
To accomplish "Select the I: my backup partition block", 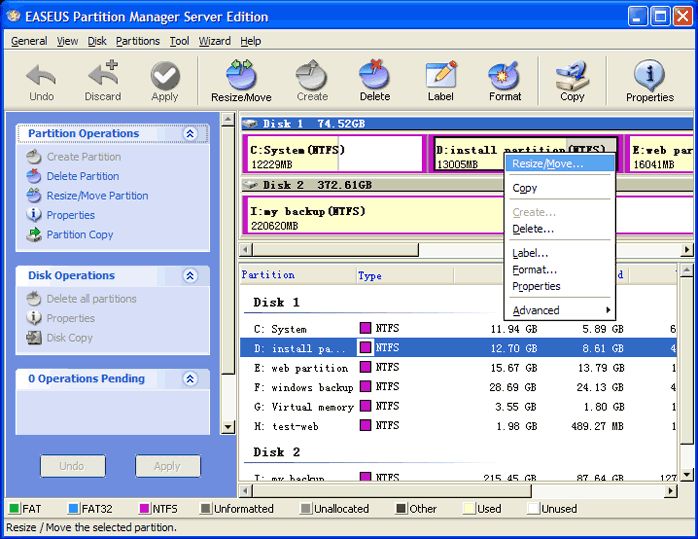I will coord(374,215).
